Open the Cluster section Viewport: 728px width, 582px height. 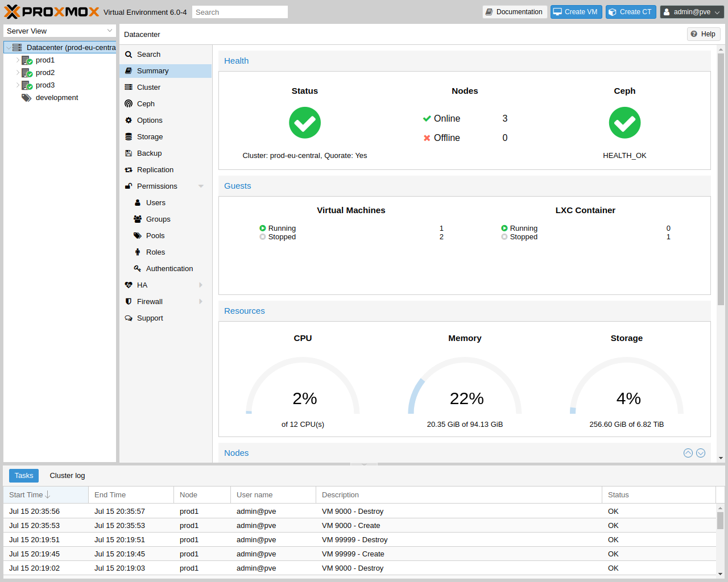coord(149,87)
